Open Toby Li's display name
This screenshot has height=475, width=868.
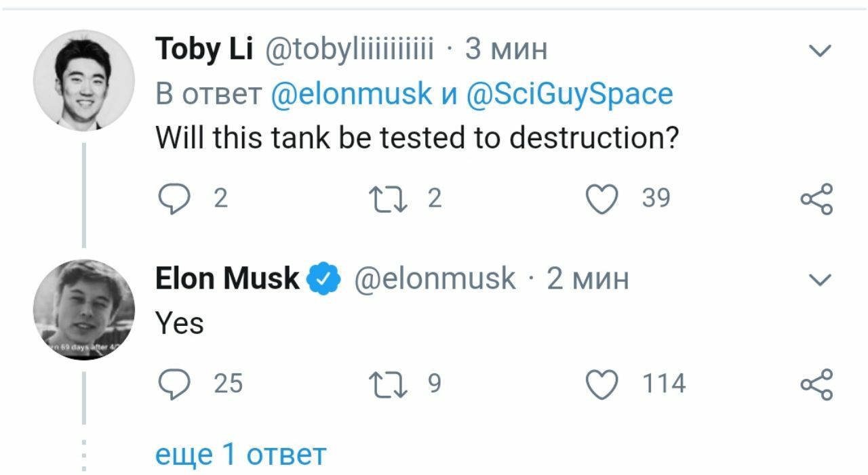pyautogui.click(x=204, y=49)
